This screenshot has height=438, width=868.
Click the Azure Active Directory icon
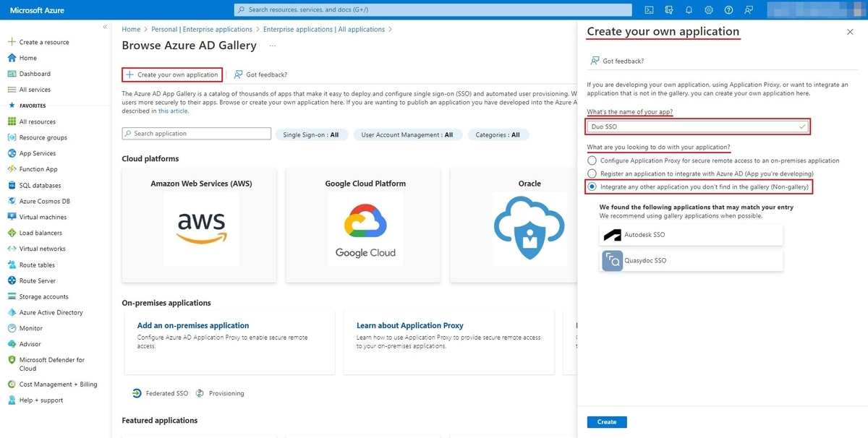(12, 312)
